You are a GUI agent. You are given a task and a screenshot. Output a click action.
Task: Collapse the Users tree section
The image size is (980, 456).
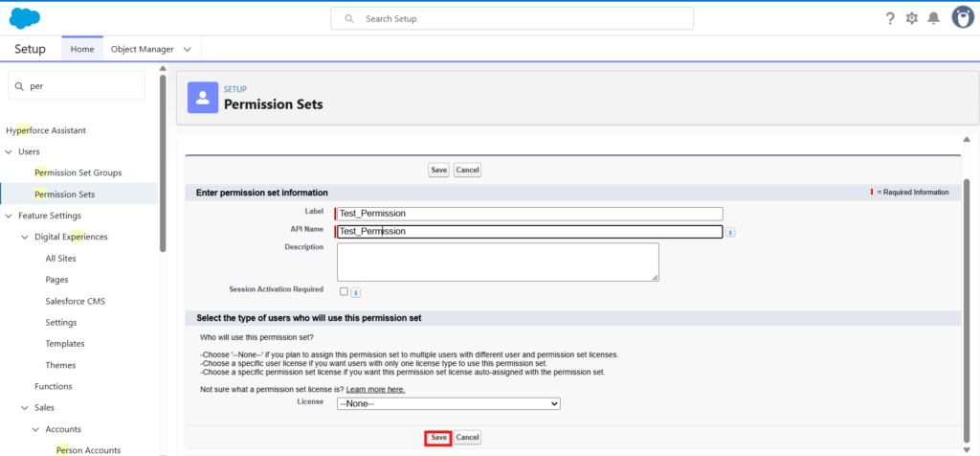tap(8, 152)
